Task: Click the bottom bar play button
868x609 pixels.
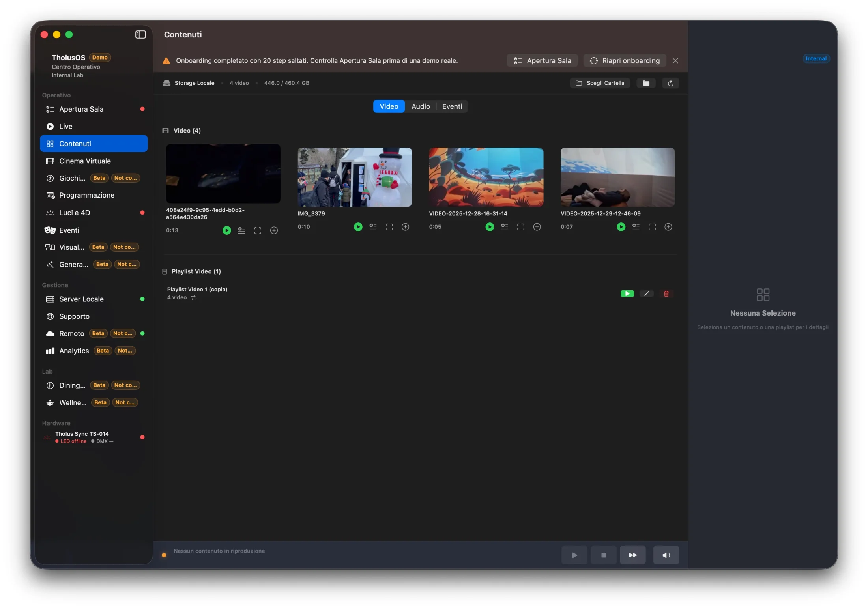Action: point(574,555)
